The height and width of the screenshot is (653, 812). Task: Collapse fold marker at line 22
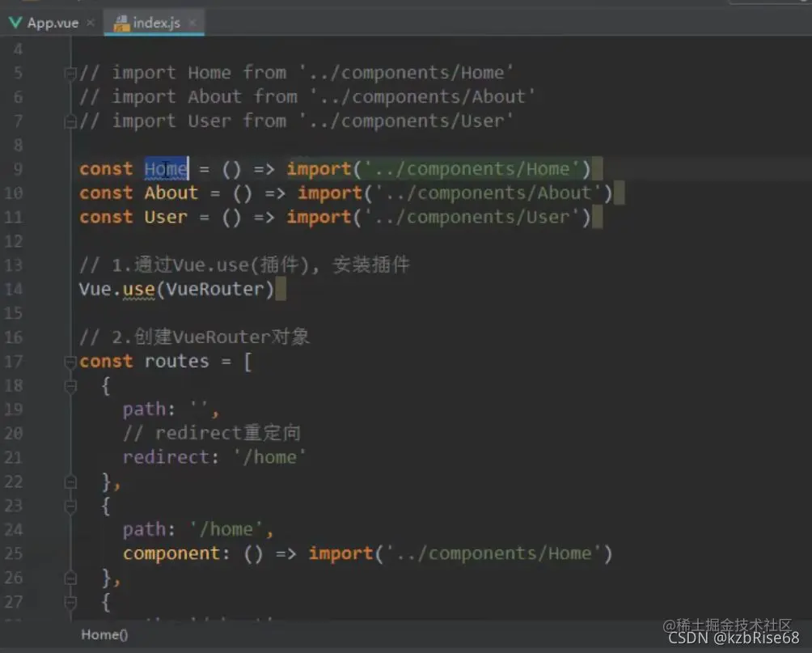(x=70, y=482)
